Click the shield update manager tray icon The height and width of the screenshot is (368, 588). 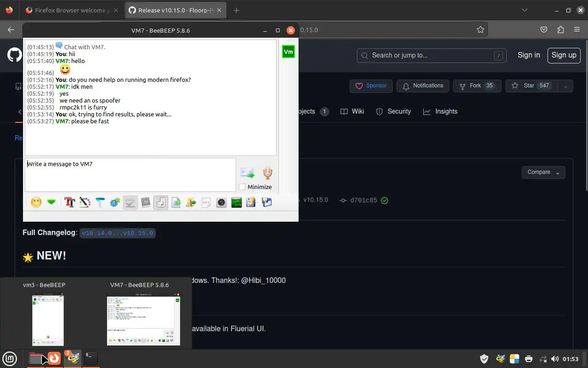pyautogui.click(x=484, y=359)
